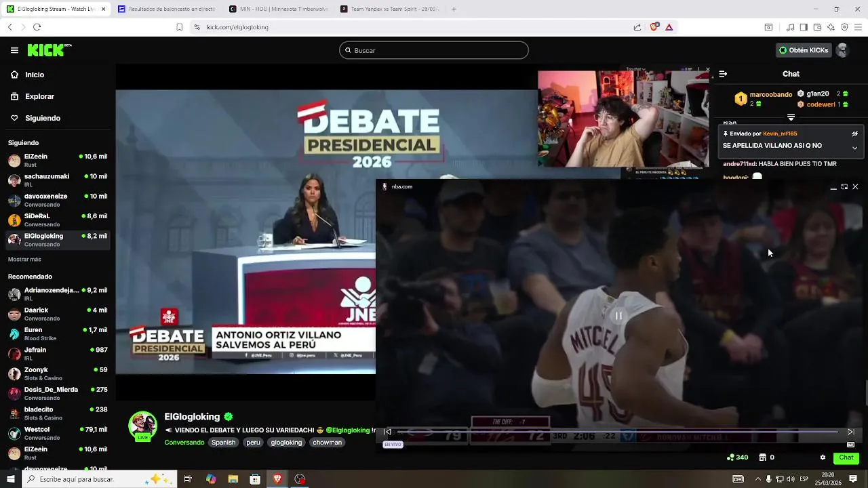
Task: Skip forward in nba.com player
Action: 851,432
